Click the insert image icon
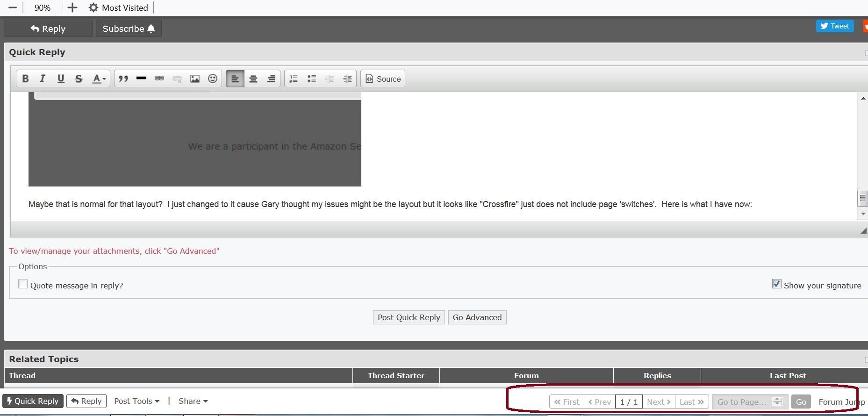The height and width of the screenshot is (416, 868). click(195, 79)
